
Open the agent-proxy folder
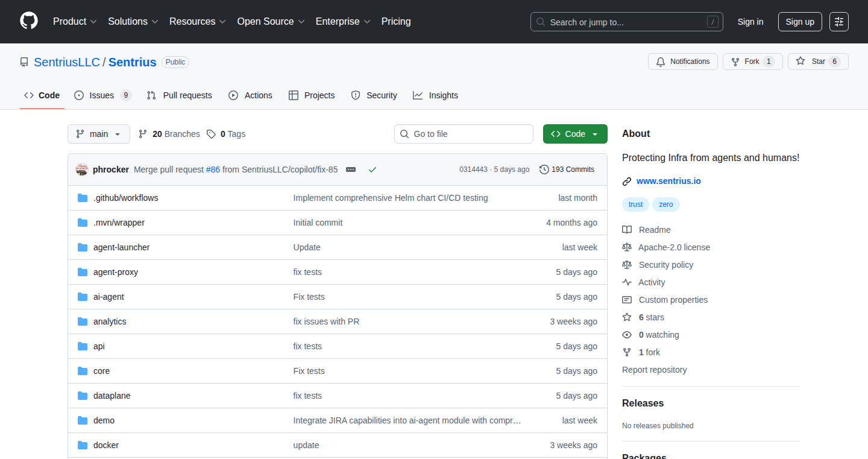[x=116, y=272]
